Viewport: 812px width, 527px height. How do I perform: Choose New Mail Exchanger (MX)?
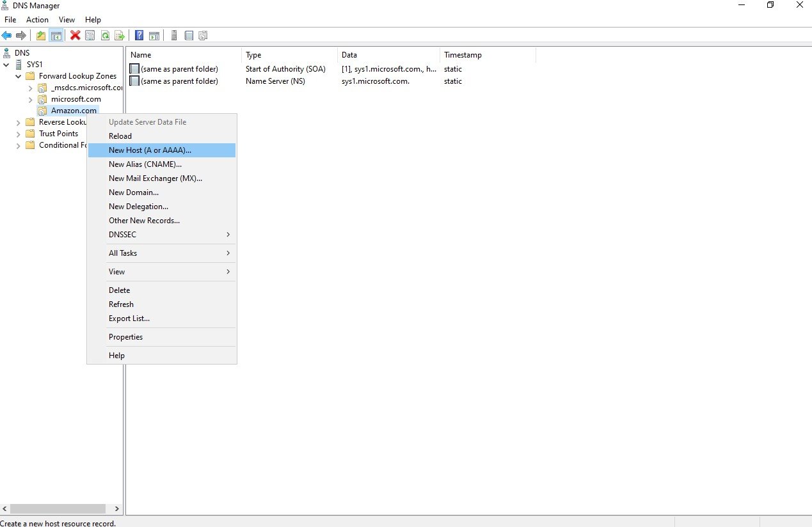click(162, 178)
